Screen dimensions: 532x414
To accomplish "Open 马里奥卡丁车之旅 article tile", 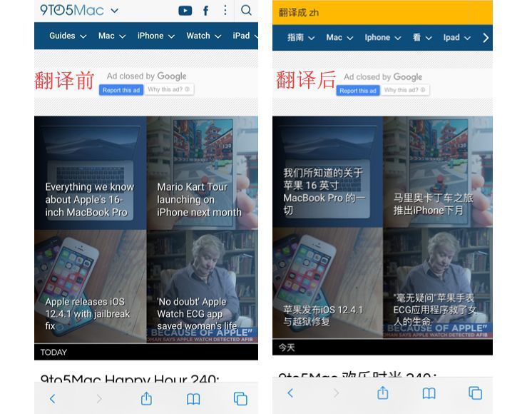I will pos(438,172).
